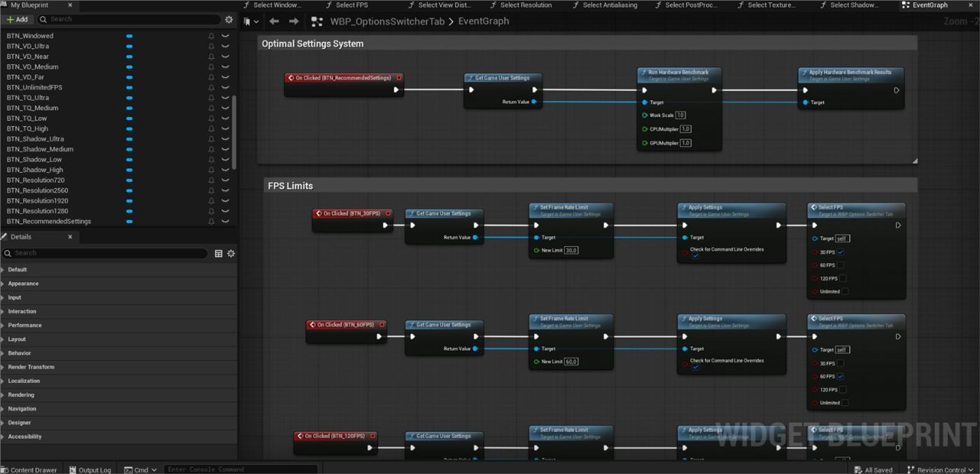Viewport: 980px width, 474px height.
Task: Expand the Interaction category in Details
Action: 3,312
